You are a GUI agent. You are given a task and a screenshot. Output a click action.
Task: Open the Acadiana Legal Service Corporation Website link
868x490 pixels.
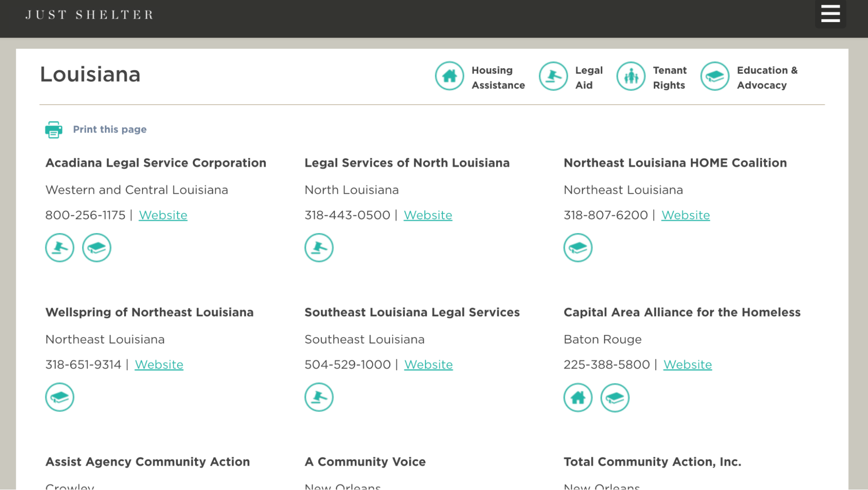pyautogui.click(x=163, y=215)
